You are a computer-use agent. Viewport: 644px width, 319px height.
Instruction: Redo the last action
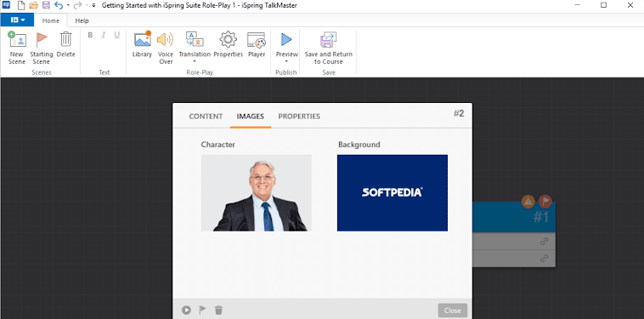tap(77, 5)
